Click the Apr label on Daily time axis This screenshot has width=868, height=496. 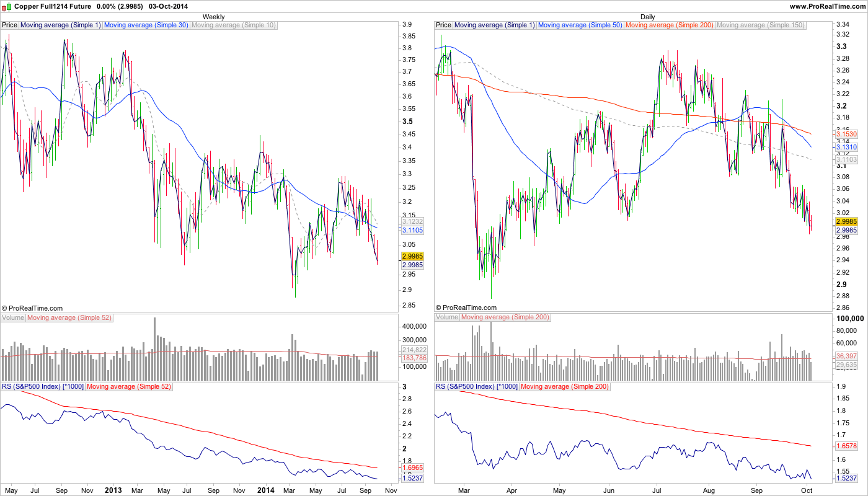click(x=511, y=490)
